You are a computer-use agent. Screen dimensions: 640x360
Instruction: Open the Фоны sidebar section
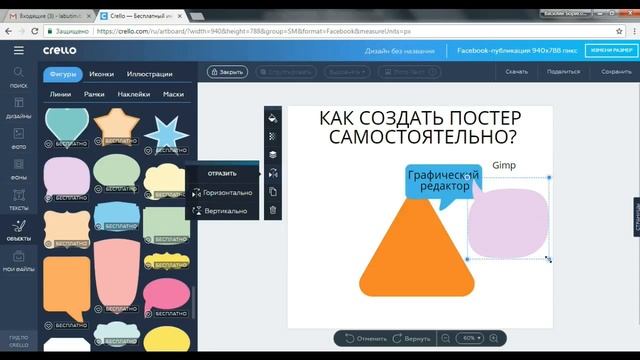(19, 169)
